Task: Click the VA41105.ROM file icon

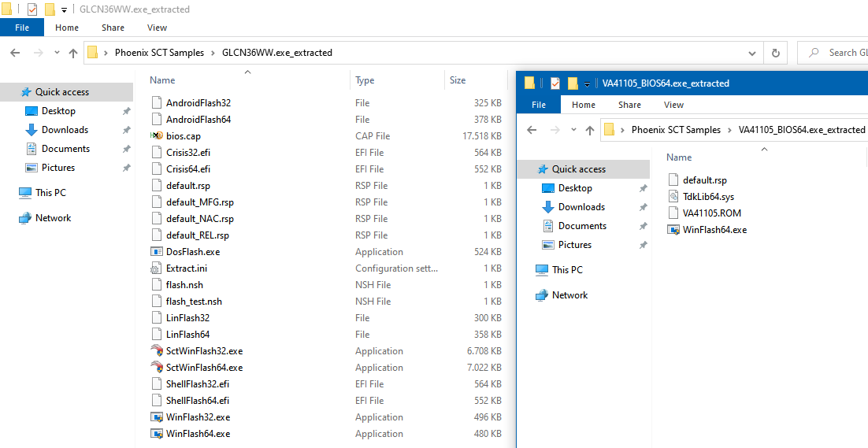Action: [673, 213]
